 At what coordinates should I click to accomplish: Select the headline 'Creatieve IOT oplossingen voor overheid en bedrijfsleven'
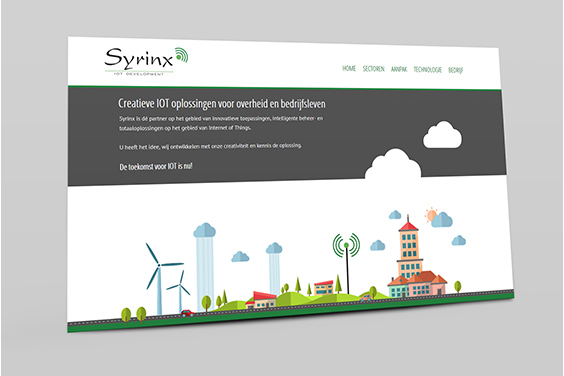tap(222, 104)
